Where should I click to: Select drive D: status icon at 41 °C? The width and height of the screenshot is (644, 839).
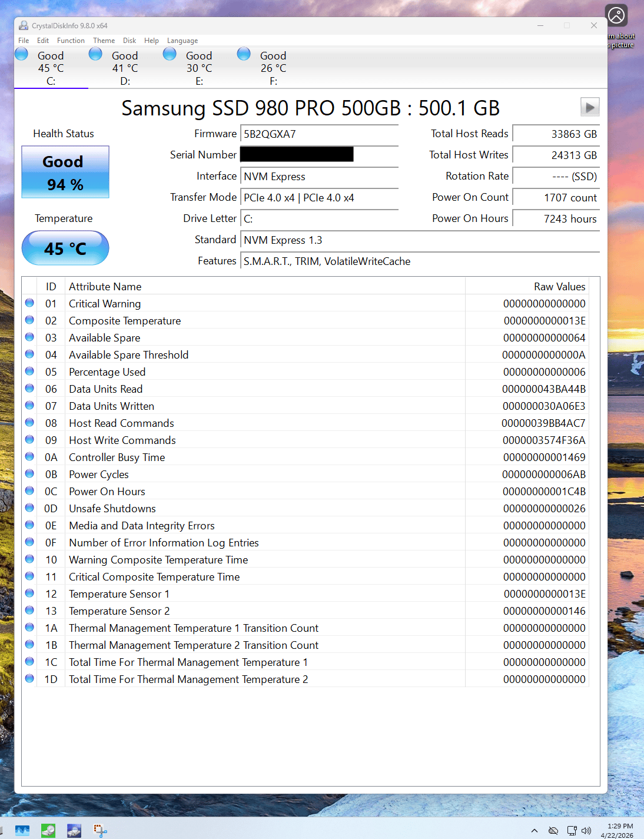click(x=96, y=54)
